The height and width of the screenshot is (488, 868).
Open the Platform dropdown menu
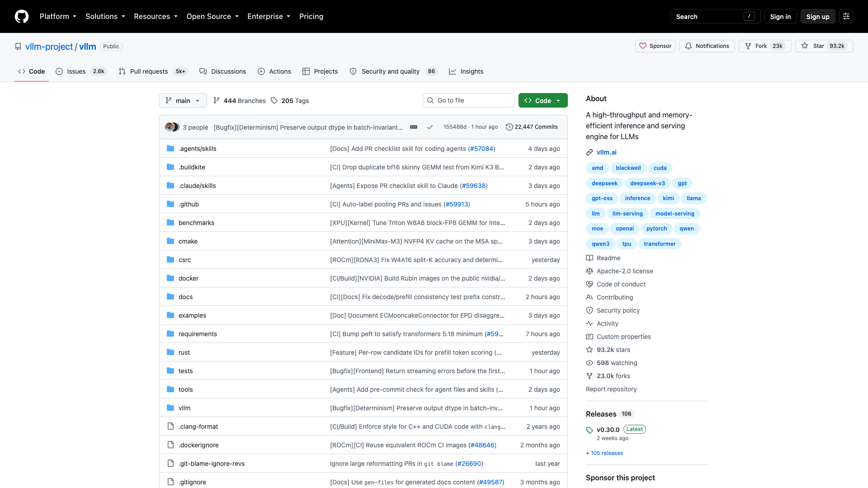coord(58,16)
